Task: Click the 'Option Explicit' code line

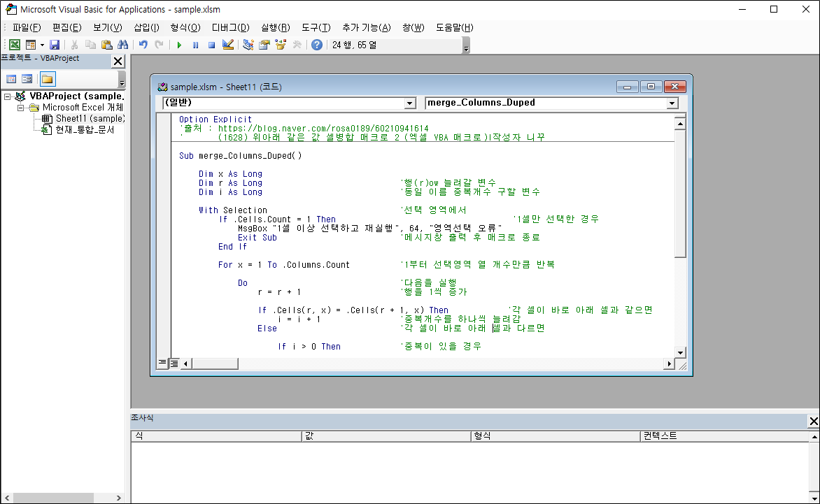Action: point(215,120)
